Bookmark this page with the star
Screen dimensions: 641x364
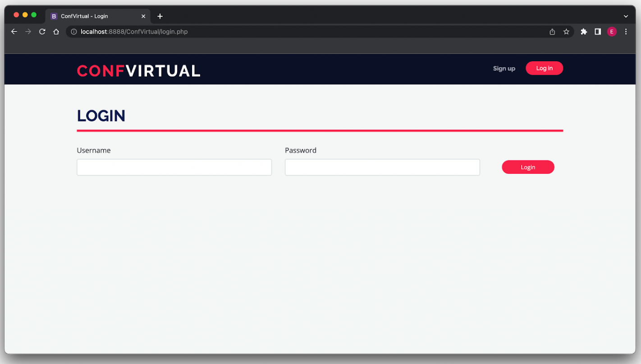(566, 32)
